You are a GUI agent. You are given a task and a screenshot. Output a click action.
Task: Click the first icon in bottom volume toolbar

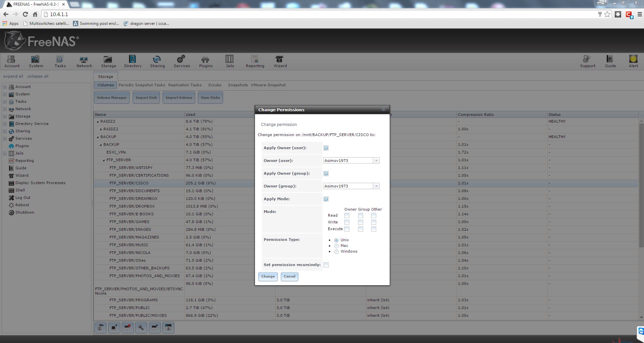100,328
